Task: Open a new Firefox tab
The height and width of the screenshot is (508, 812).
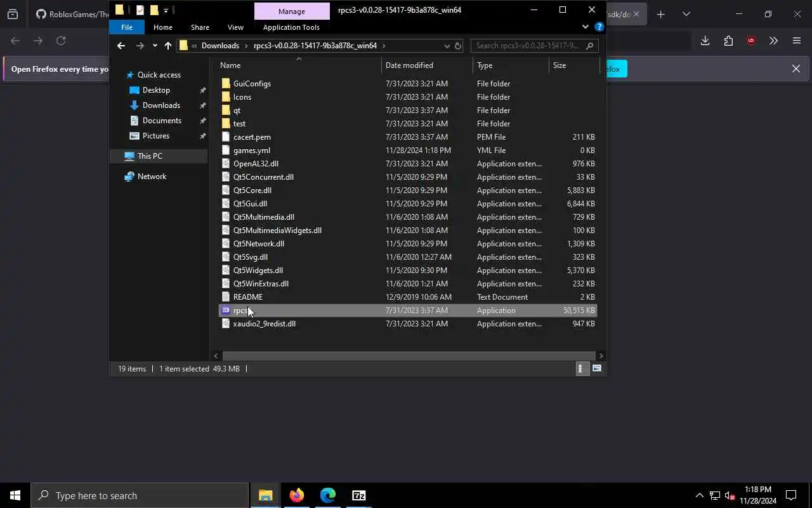Action: 660,14
